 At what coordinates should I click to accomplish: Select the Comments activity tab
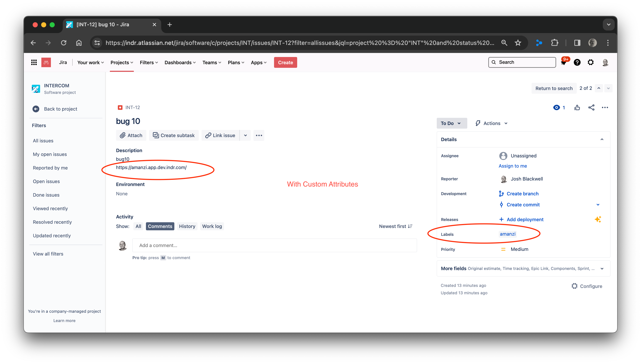click(x=160, y=226)
